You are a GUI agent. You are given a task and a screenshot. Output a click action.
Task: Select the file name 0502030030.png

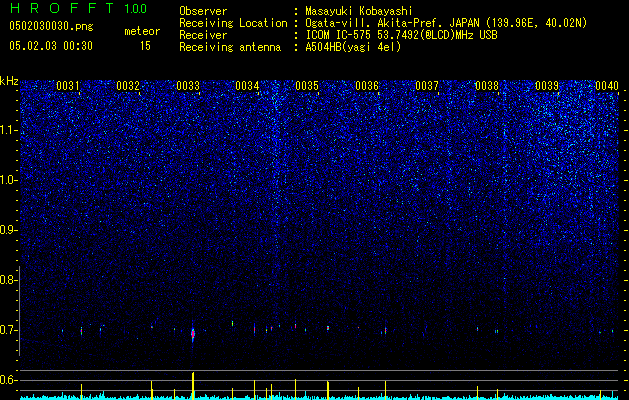click(x=51, y=26)
